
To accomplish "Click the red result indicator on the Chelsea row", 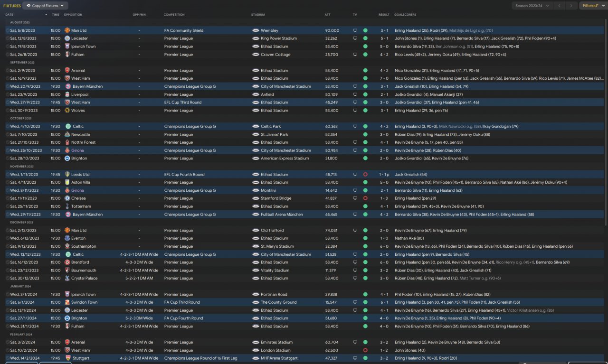I will [365, 198].
